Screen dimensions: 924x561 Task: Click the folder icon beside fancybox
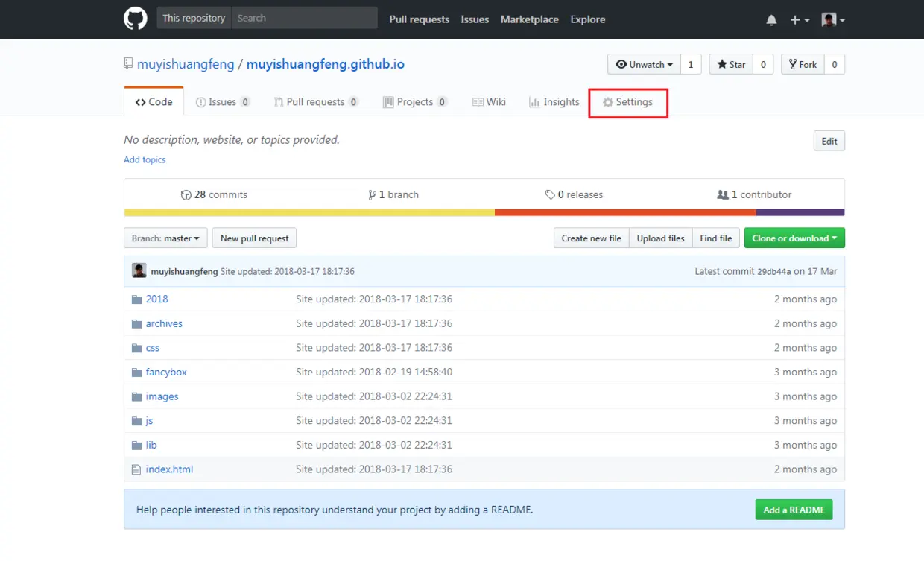point(136,373)
